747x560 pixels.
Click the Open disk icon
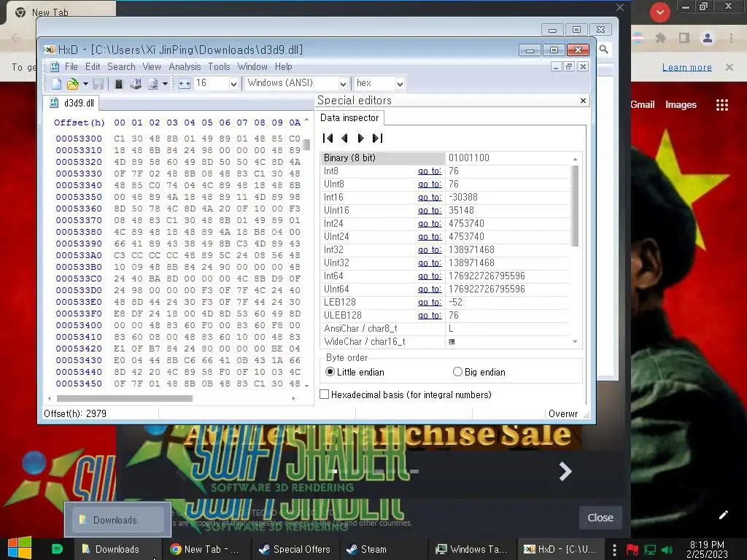tap(136, 84)
